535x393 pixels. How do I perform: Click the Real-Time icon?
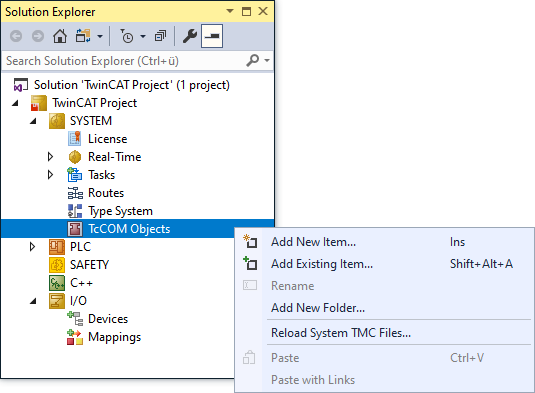75,157
